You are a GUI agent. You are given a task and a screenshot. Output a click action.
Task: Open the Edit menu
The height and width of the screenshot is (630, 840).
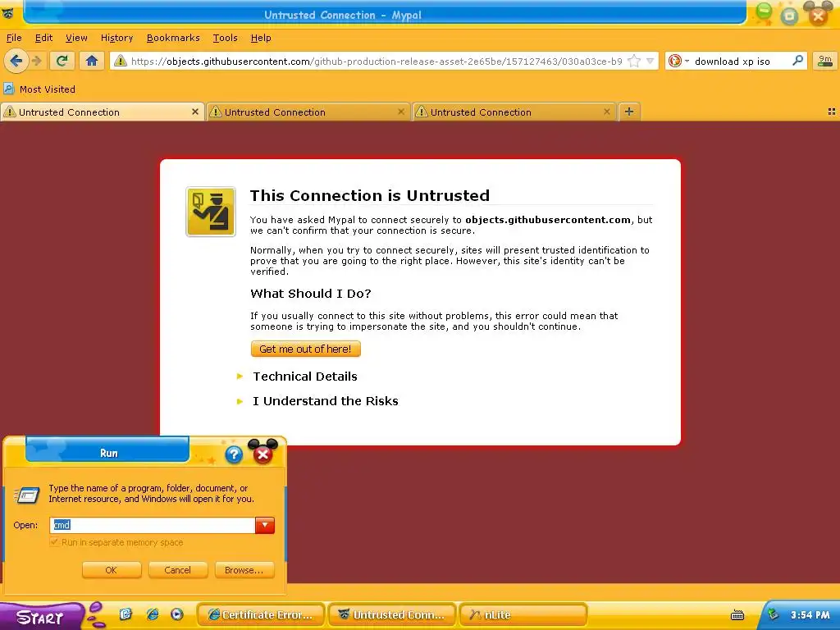[44, 38]
